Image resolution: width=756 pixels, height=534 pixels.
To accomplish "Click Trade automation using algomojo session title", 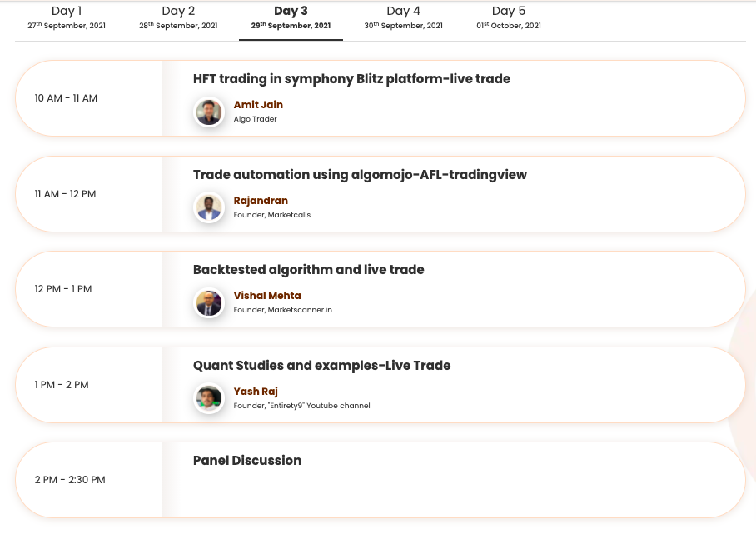I will tap(360, 175).
